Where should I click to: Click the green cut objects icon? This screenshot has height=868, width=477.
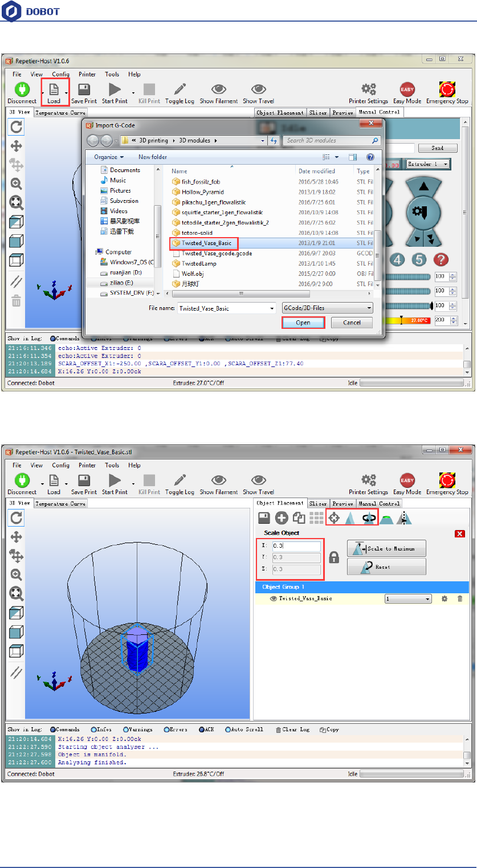387,518
